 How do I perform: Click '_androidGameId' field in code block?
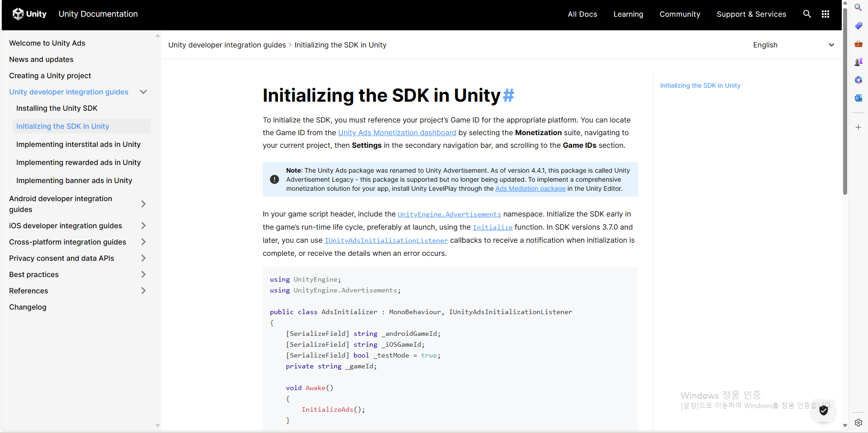[409, 334]
